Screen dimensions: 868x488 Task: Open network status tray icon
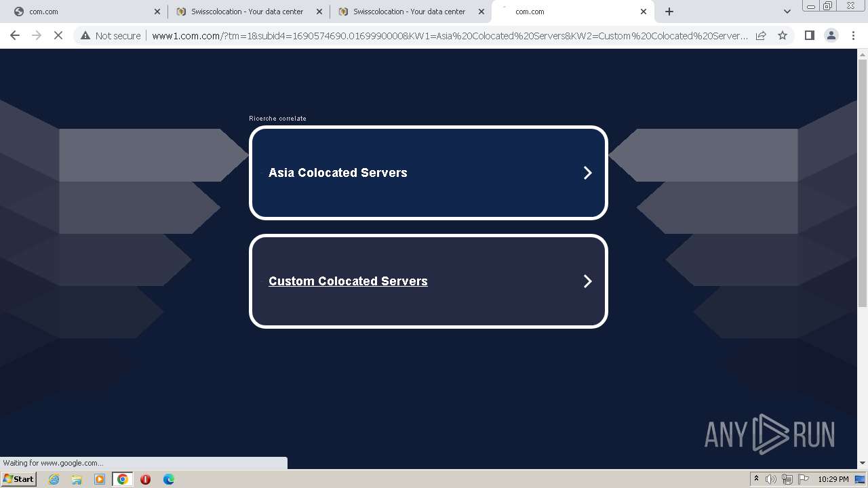click(x=787, y=479)
